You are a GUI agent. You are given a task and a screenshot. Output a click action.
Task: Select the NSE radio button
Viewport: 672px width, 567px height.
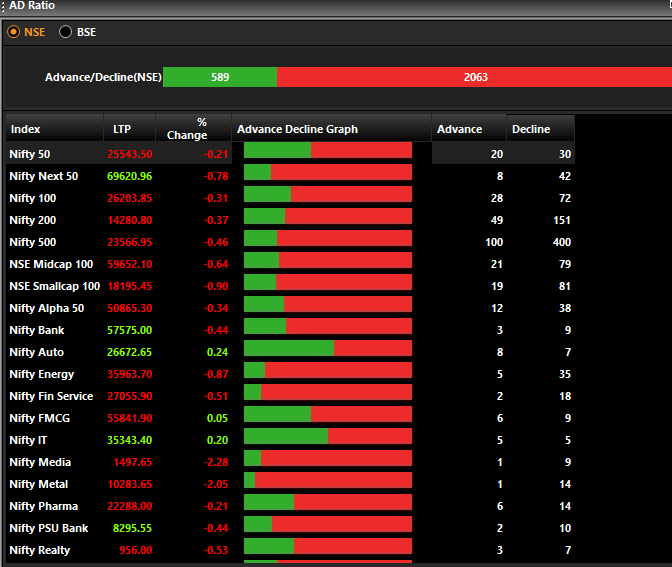pyautogui.click(x=14, y=32)
